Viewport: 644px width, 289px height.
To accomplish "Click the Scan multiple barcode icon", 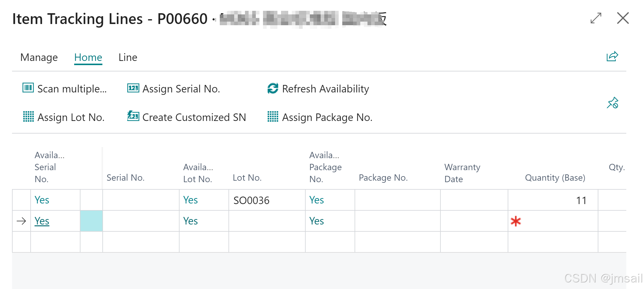I will [28, 88].
